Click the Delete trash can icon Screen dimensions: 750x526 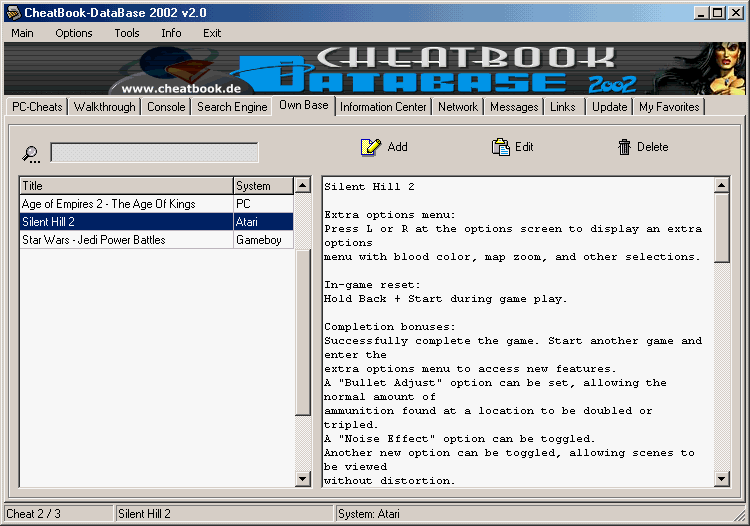point(625,147)
